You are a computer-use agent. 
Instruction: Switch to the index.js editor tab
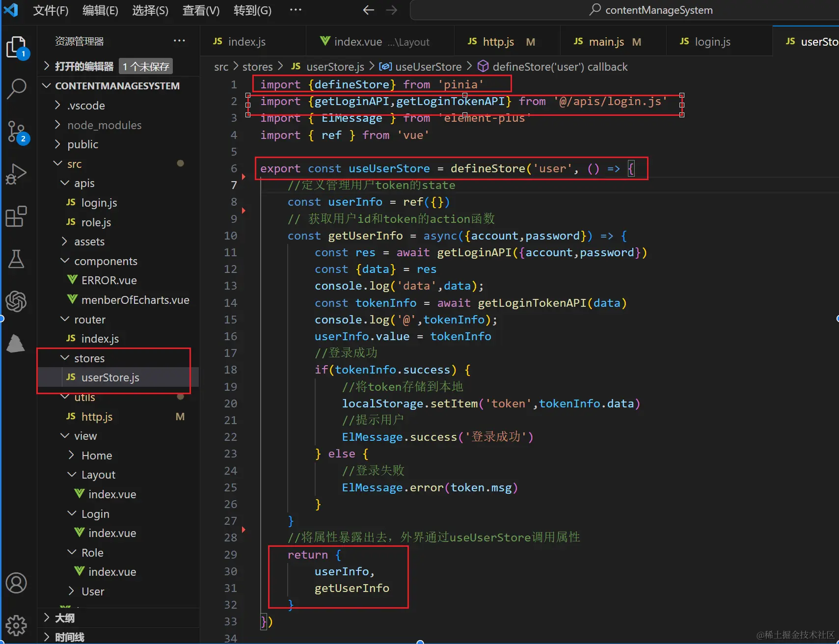point(252,42)
